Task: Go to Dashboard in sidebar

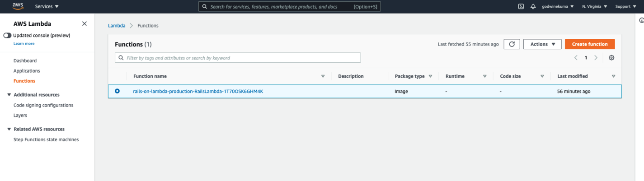Action: coord(25,60)
